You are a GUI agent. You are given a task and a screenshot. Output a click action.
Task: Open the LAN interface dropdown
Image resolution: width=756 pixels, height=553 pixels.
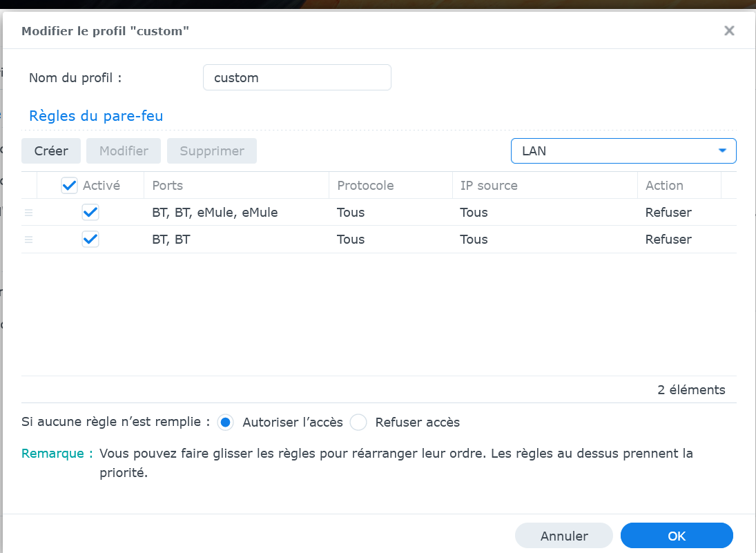point(623,151)
